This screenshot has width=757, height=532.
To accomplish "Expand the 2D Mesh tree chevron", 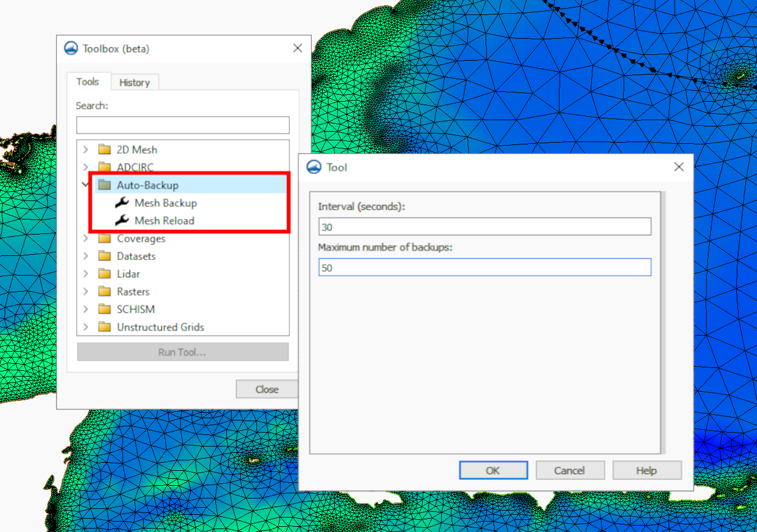I will (85, 149).
